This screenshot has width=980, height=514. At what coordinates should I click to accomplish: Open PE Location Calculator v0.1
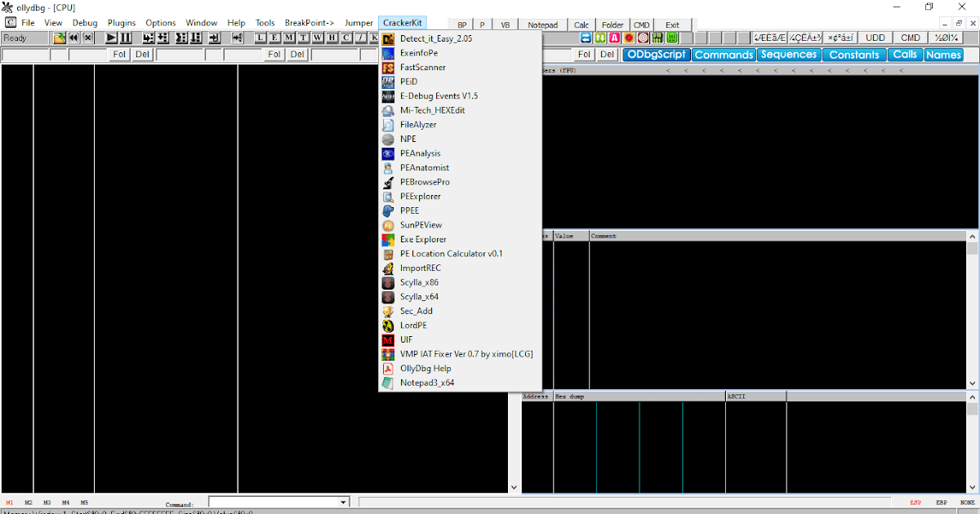click(x=460, y=254)
